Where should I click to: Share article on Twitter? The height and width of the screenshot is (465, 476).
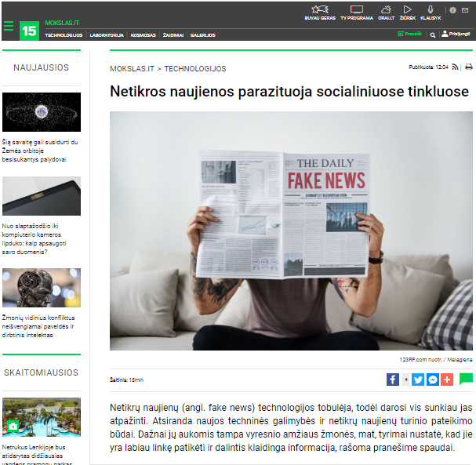418,380
